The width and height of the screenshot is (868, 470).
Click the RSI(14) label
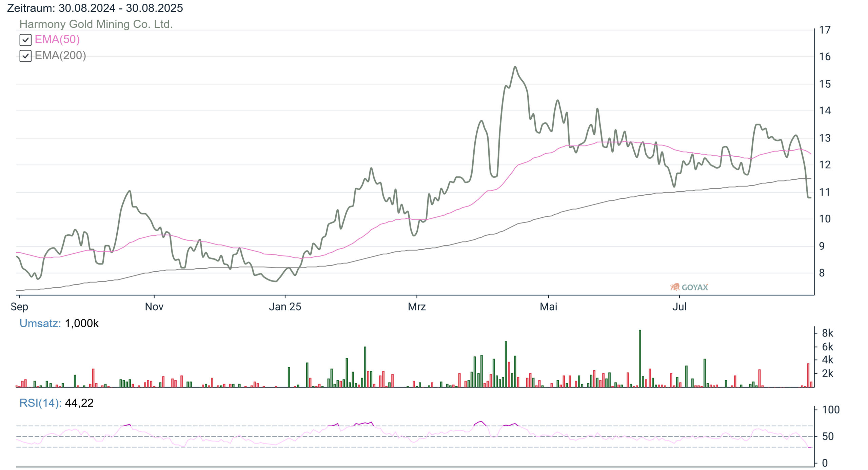pyautogui.click(x=40, y=403)
